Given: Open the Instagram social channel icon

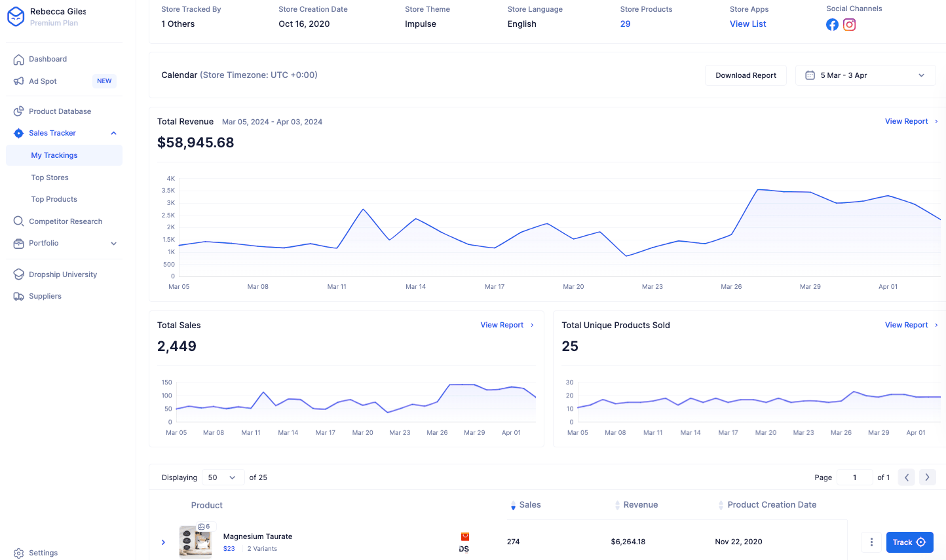Looking at the screenshot, I should coord(849,25).
